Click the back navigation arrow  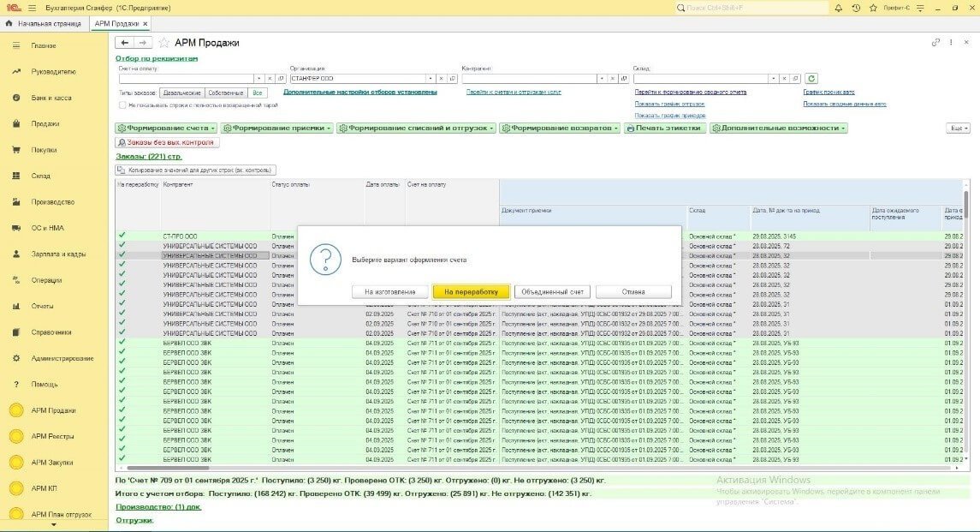click(x=125, y=43)
